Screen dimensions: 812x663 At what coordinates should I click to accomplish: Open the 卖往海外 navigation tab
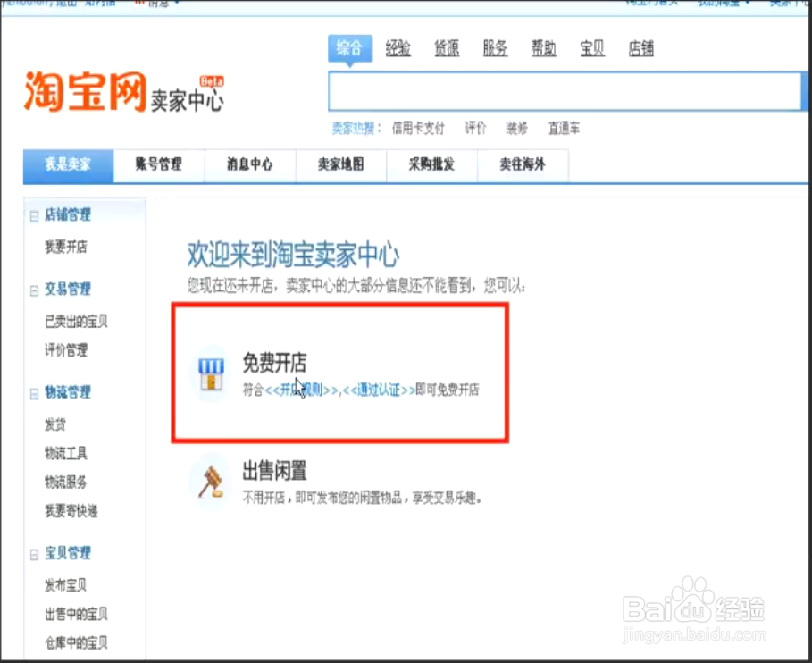[523, 165]
